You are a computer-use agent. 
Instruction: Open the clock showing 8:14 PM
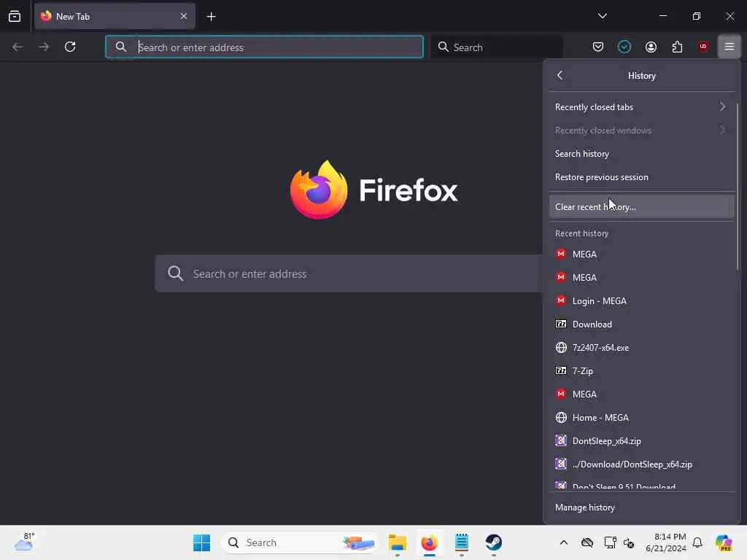[x=666, y=542]
